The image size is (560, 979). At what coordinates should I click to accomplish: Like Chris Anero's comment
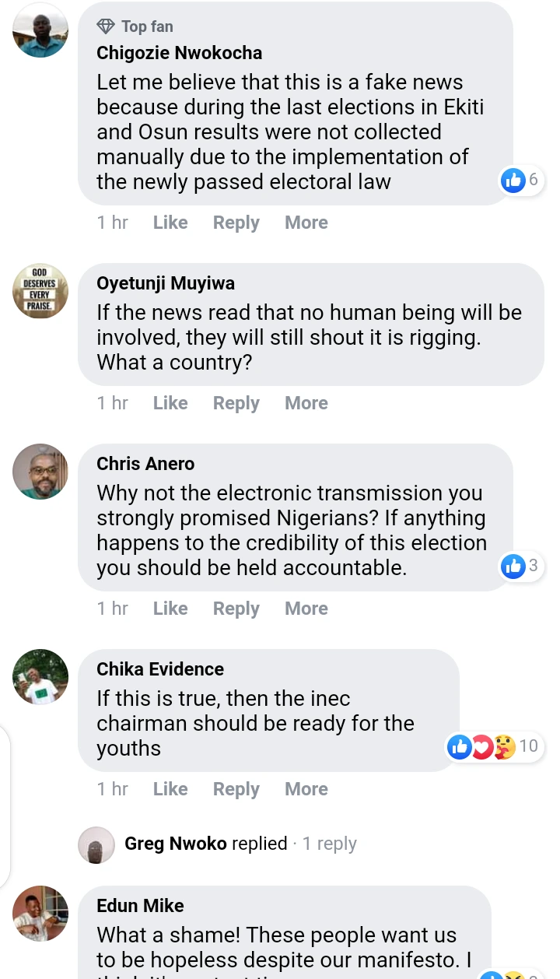click(x=170, y=609)
